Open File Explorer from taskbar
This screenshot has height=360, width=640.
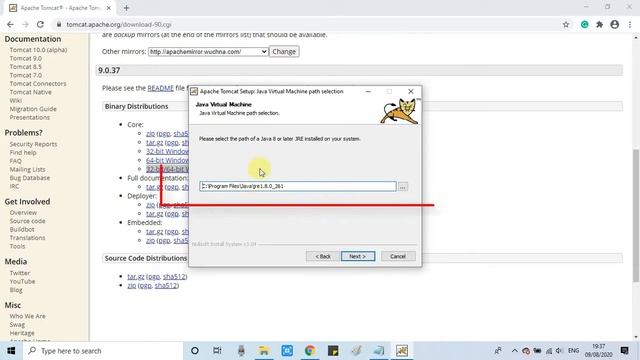pyautogui.click(x=264, y=351)
